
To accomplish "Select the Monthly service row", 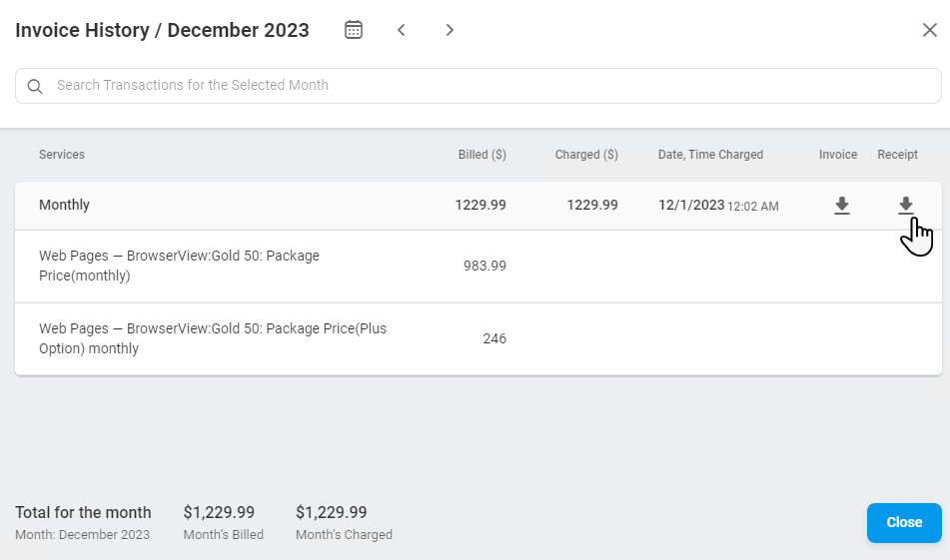I will (65, 206).
